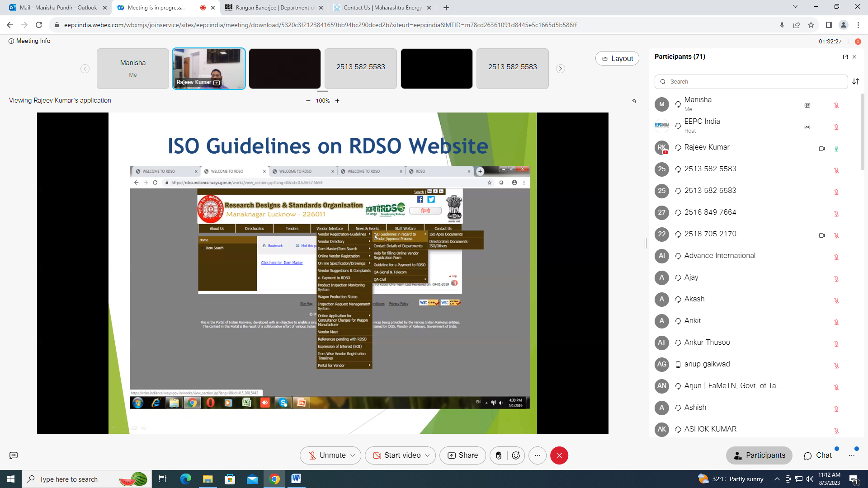The height and width of the screenshot is (488, 868).
Task: Click the microphone permission icon in address bar
Action: pyautogui.click(x=782, y=25)
